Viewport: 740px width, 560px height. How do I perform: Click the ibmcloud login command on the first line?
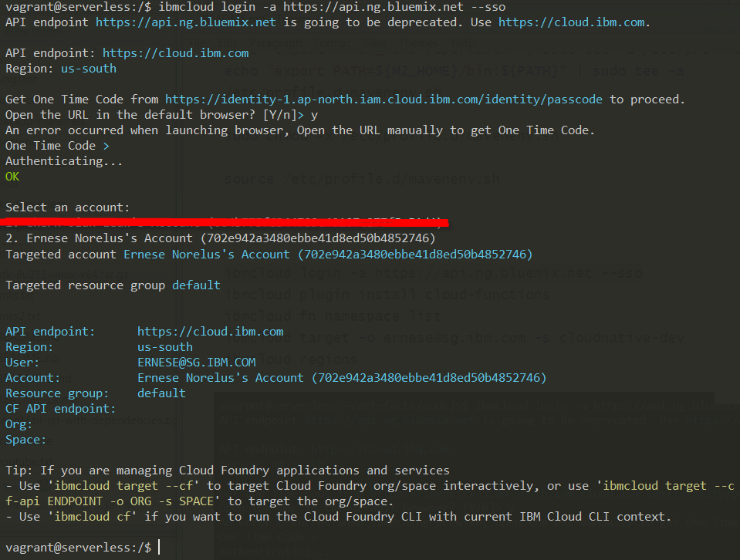[x=332, y=7]
